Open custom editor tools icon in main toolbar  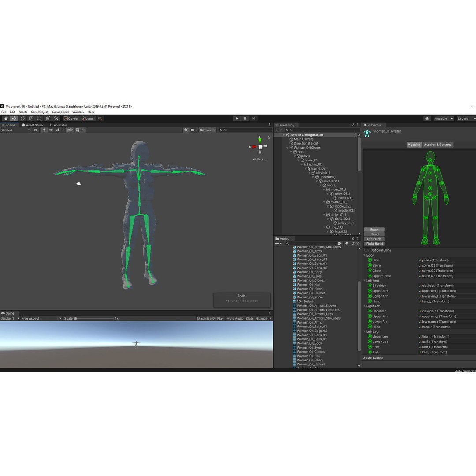coord(56,119)
